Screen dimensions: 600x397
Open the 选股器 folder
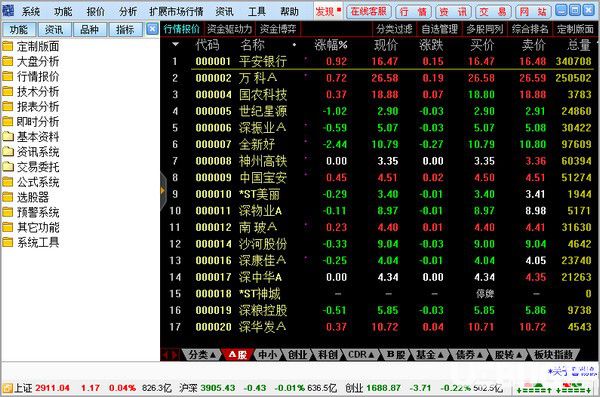click(26, 197)
